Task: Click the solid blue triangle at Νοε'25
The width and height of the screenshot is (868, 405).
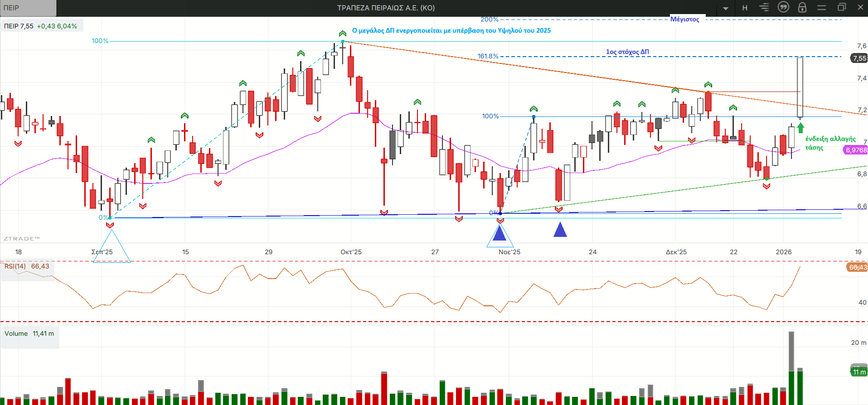Action: [x=499, y=234]
